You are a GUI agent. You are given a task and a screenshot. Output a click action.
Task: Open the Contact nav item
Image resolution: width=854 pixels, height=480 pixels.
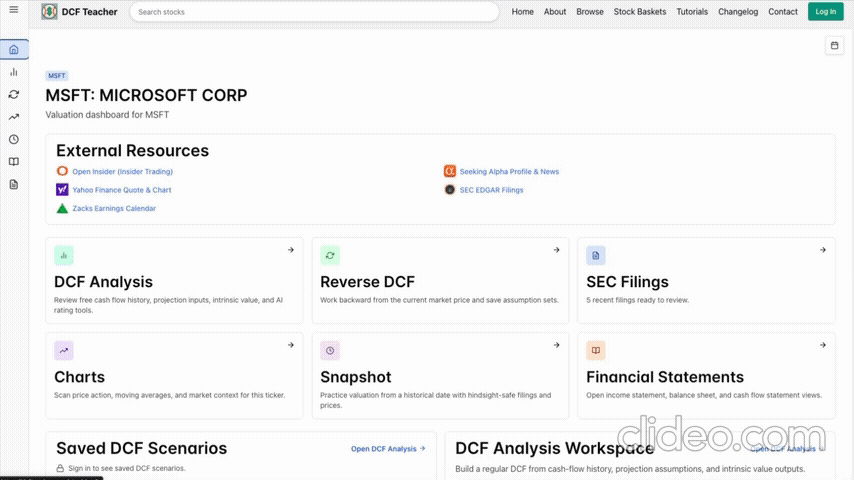(x=783, y=11)
